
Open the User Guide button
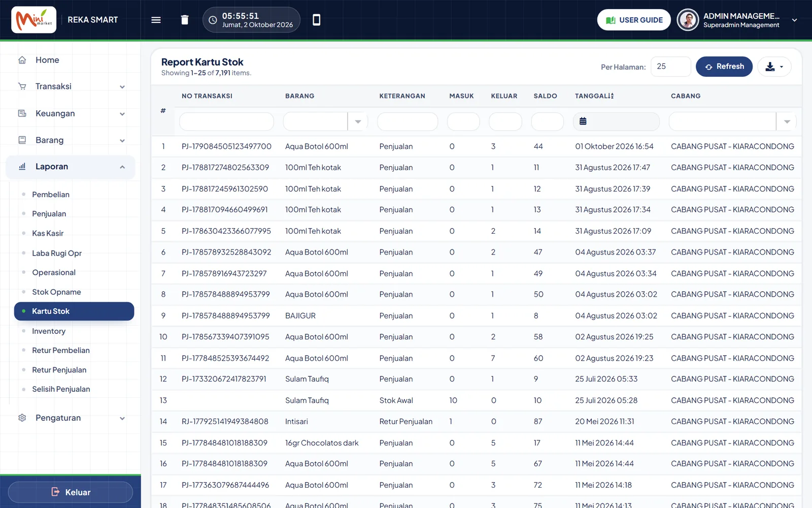pos(634,20)
